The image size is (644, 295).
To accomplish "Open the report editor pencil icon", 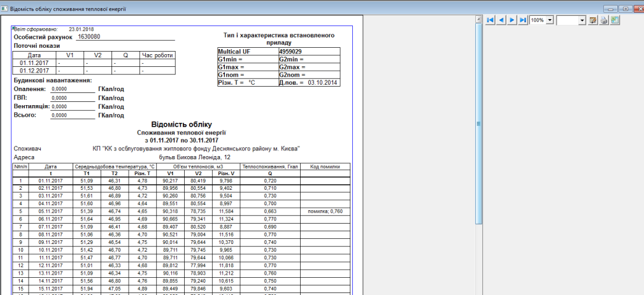I will tap(592, 20).
